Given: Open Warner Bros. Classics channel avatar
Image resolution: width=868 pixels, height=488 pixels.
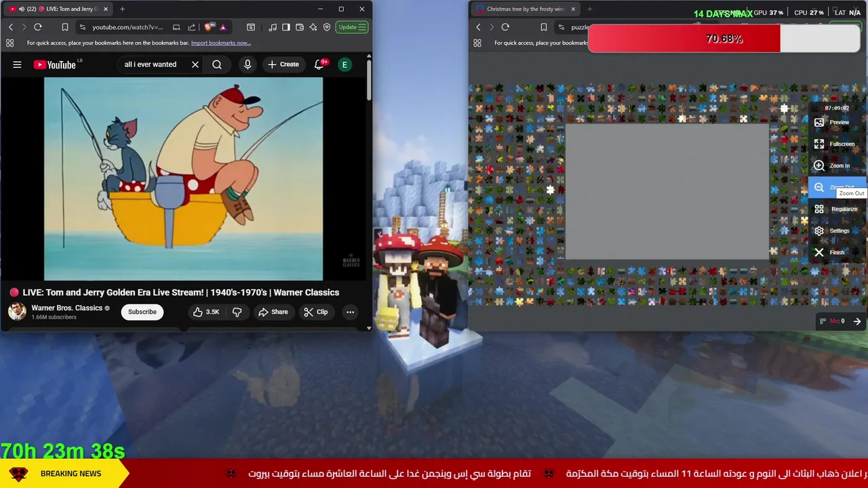Looking at the screenshot, I should pos(17,312).
